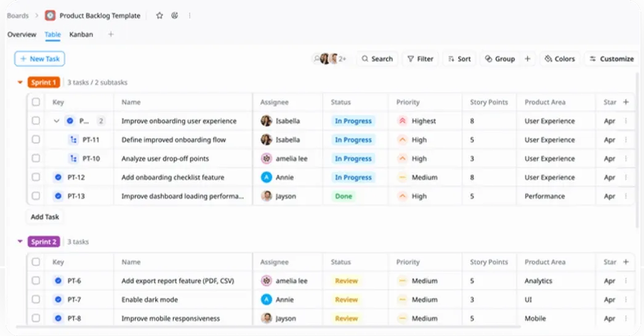Viewport: 644px width, 336px height.
Task: Click the subtask icon of PT-10
Action: 73,158
